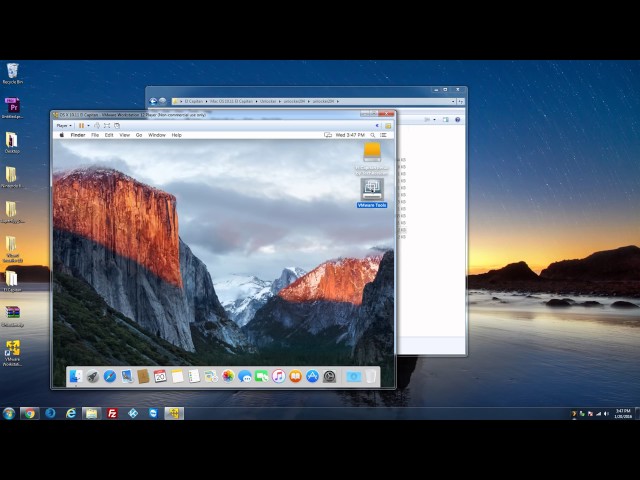Click the VMware folder icon at toolbar right

click(388, 126)
